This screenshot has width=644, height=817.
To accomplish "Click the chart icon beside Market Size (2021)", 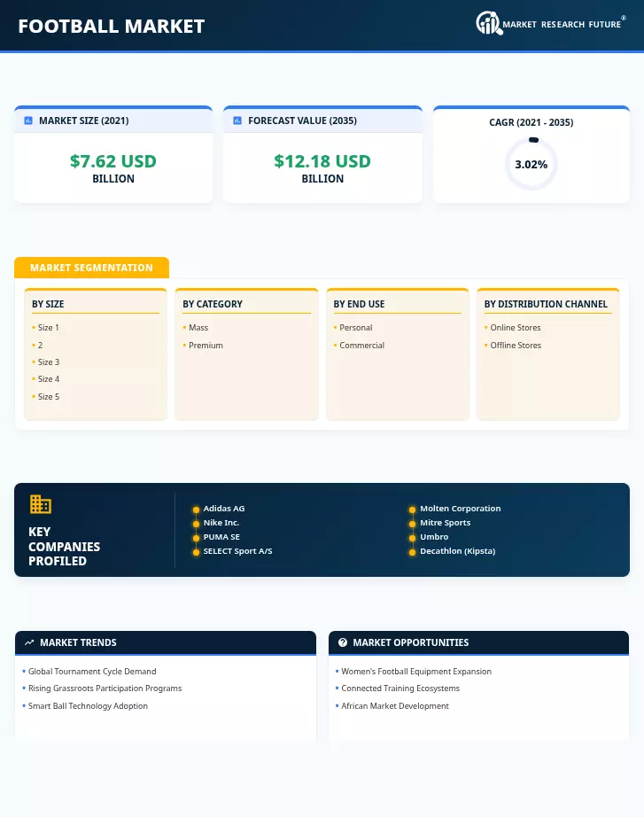I will click(28, 121).
